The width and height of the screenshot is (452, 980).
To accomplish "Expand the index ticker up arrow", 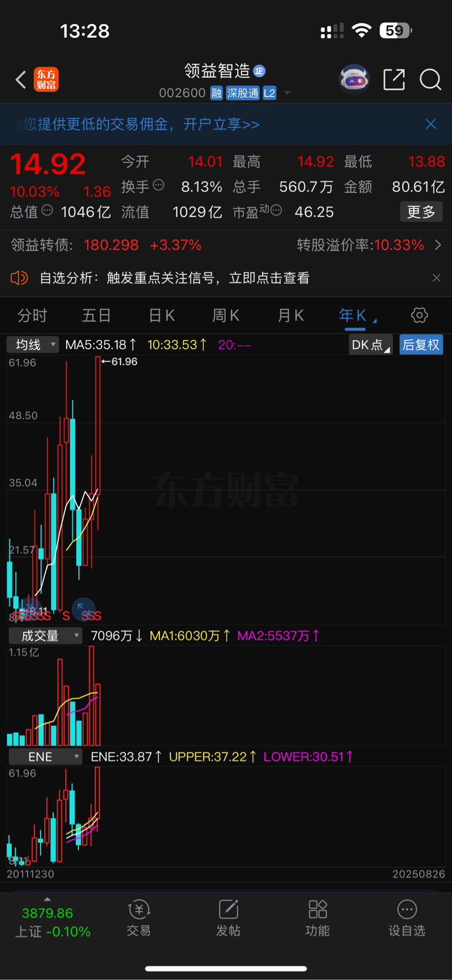I will point(47,899).
